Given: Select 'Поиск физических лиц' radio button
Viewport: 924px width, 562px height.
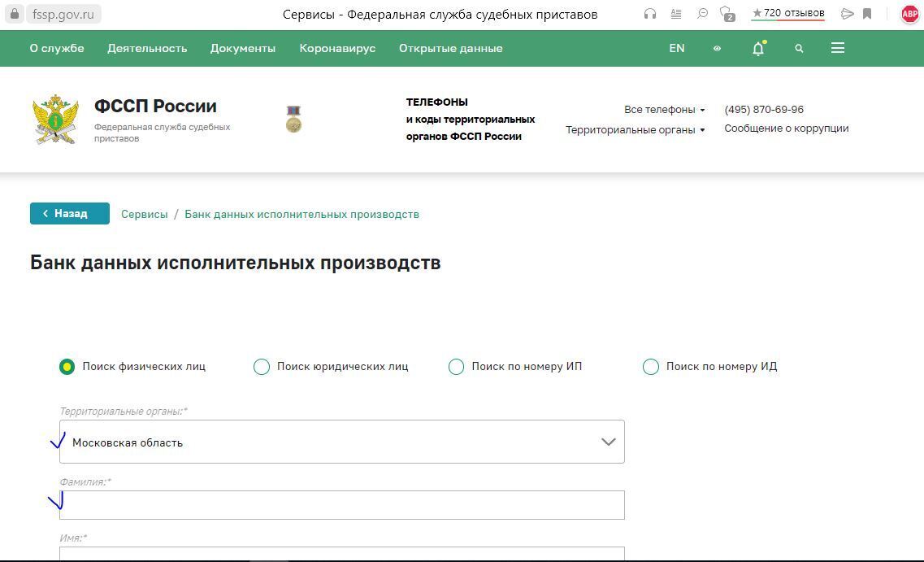Looking at the screenshot, I should [67, 367].
